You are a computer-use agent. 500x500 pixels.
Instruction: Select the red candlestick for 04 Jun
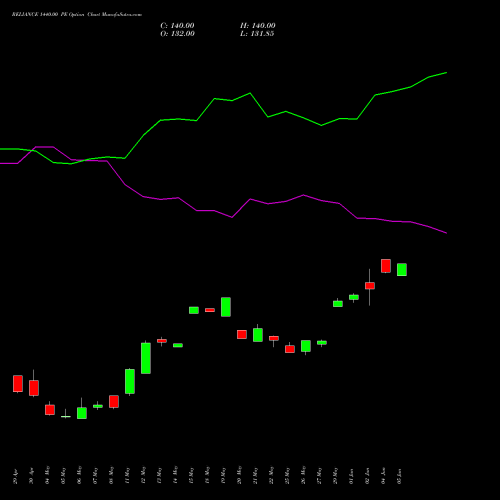pos(386,266)
